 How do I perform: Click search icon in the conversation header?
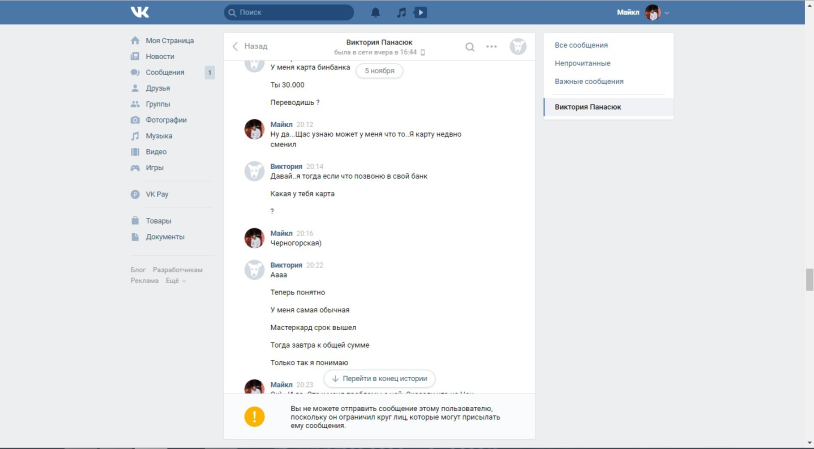470,46
